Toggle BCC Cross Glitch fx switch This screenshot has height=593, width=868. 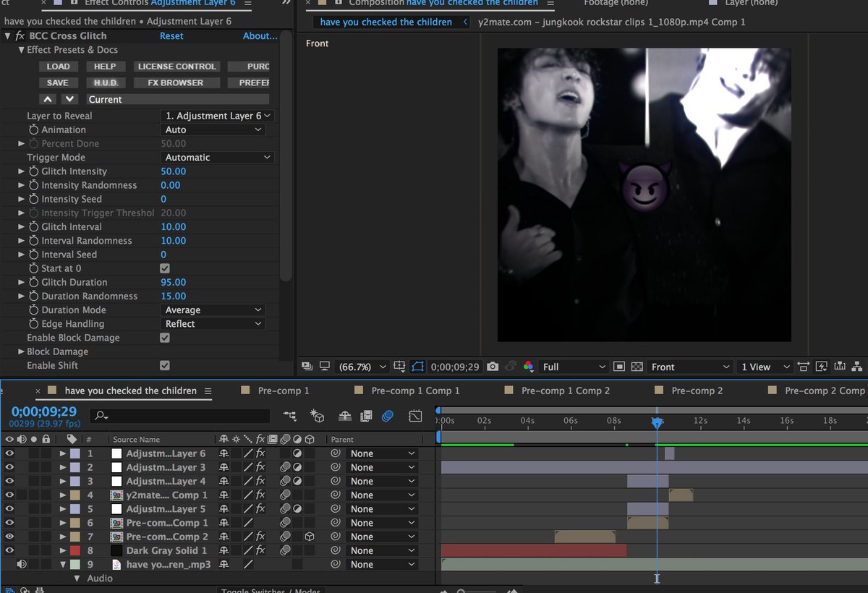tap(20, 35)
